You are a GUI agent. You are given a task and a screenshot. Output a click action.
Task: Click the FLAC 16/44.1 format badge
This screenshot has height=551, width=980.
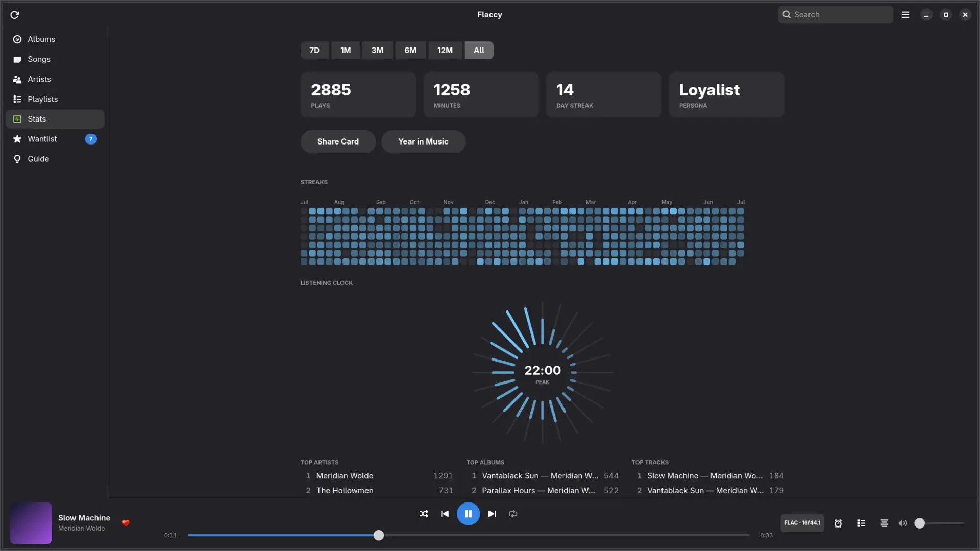tap(802, 523)
